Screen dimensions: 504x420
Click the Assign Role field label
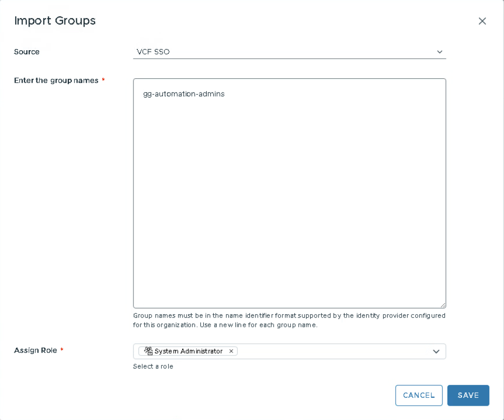[35, 350]
